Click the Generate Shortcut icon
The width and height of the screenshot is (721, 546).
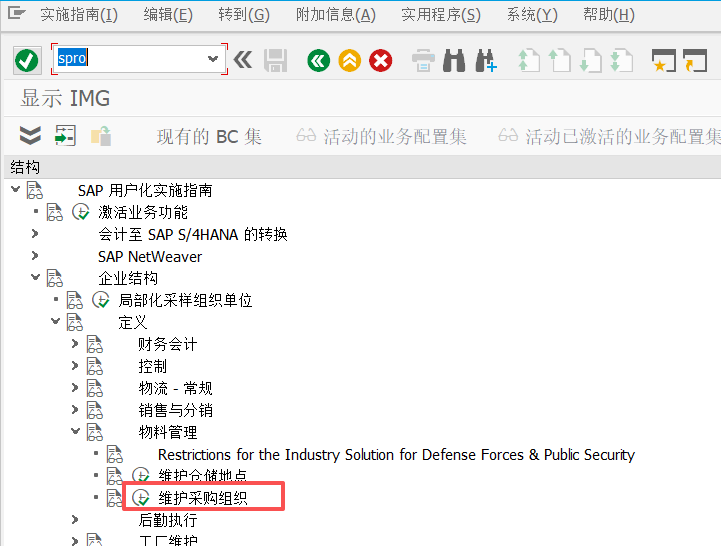tap(695, 60)
